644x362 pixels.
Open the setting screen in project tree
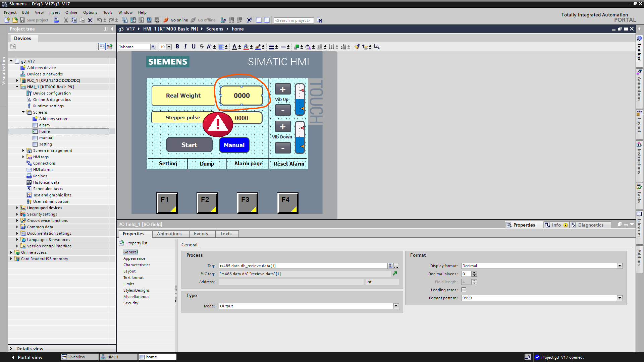click(x=45, y=144)
